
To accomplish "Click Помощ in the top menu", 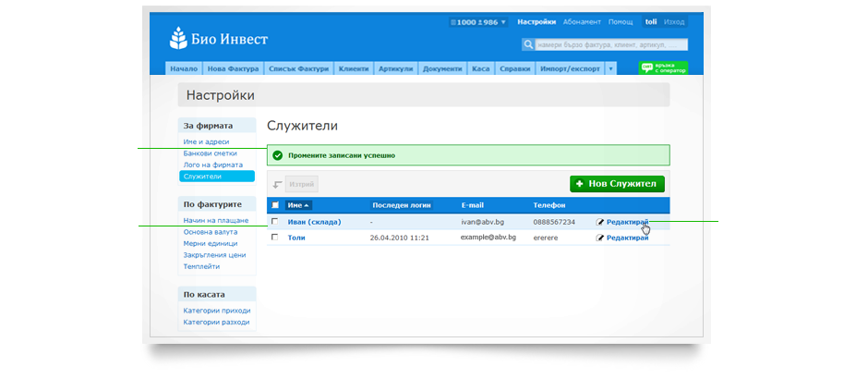I will click(x=621, y=22).
